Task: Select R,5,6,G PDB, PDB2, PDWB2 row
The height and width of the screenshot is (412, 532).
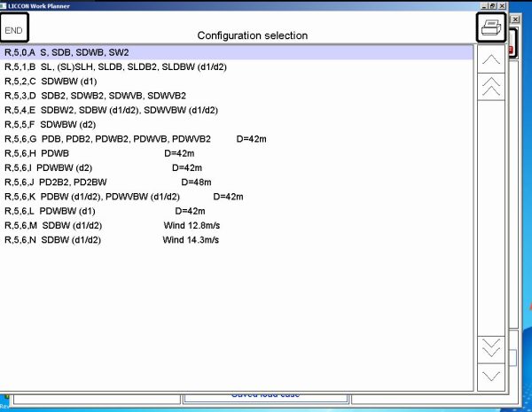Action: (x=237, y=139)
